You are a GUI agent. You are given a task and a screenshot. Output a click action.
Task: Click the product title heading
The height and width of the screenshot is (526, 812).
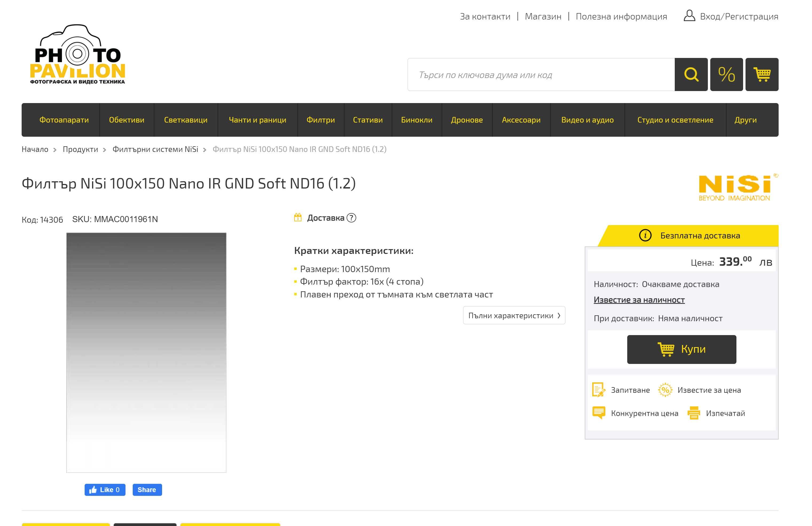click(189, 183)
